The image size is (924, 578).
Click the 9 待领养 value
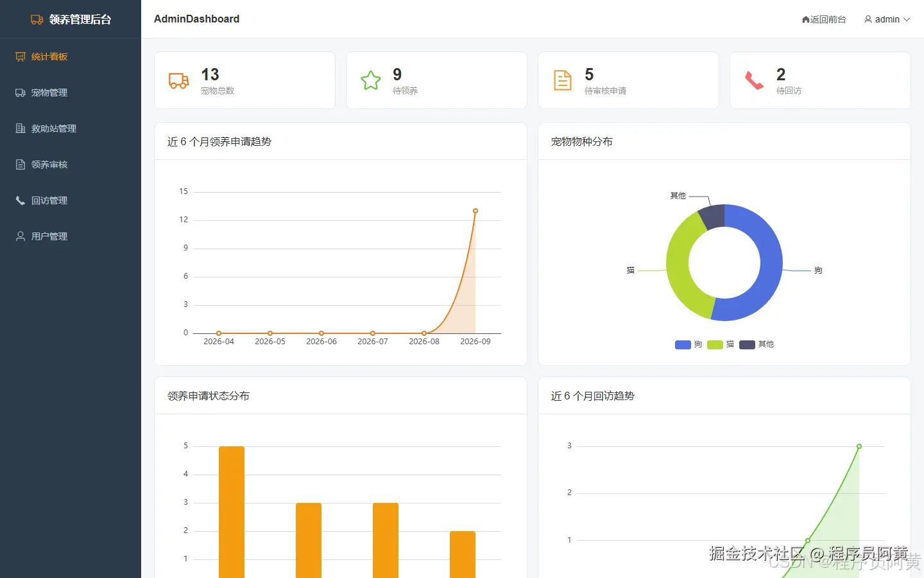click(397, 74)
